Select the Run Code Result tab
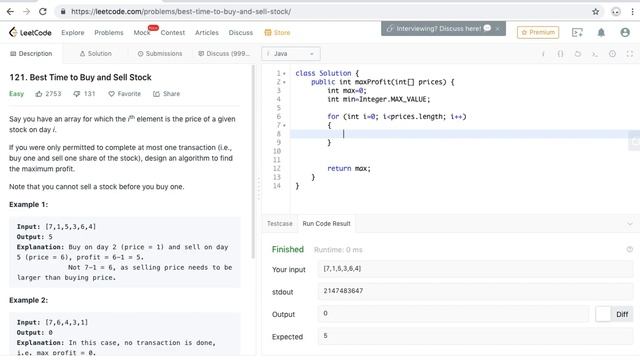 coord(327,224)
